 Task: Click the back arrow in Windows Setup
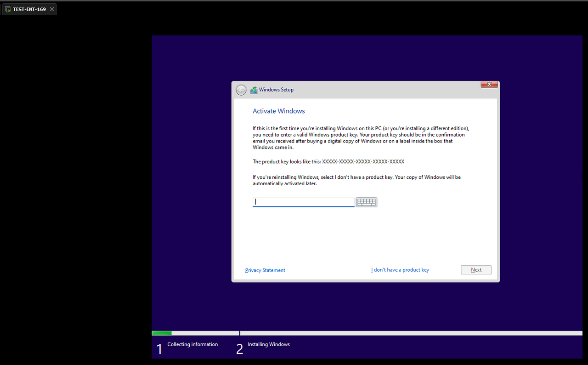[241, 90]
